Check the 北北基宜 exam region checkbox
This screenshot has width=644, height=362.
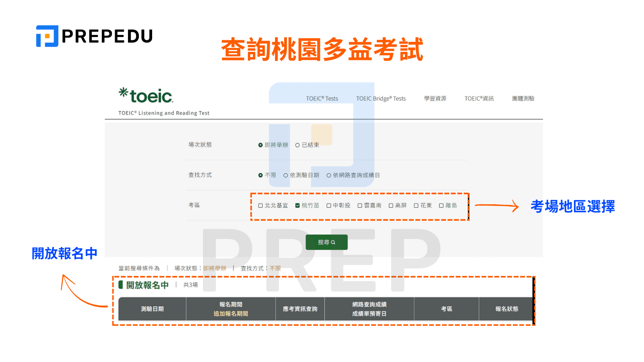(x=260, y=205)
